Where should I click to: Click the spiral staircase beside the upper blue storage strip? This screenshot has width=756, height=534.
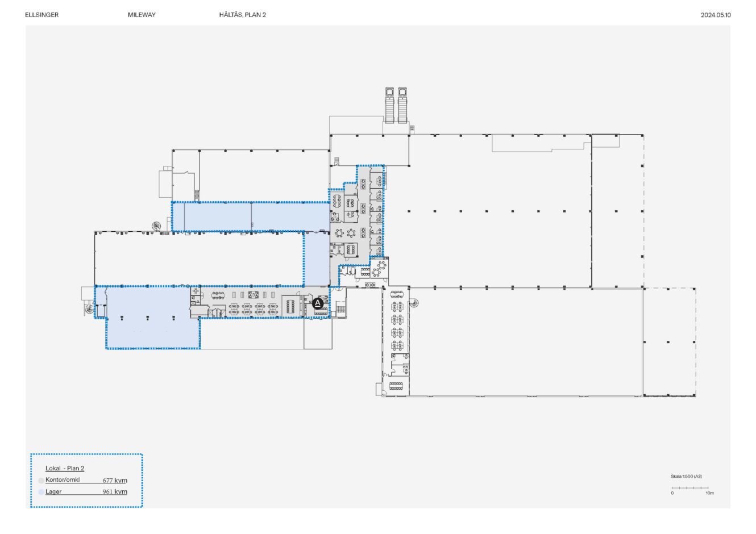click(156, 226)
